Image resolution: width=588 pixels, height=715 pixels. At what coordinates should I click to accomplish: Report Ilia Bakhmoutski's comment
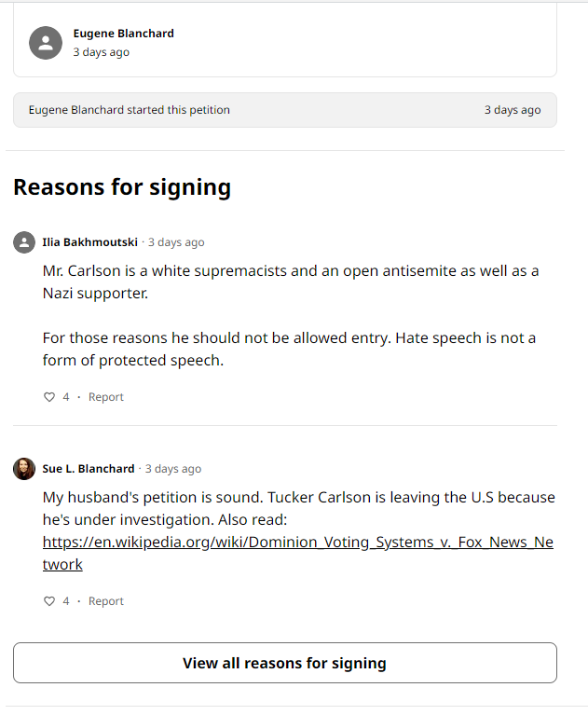pos(106,397)
